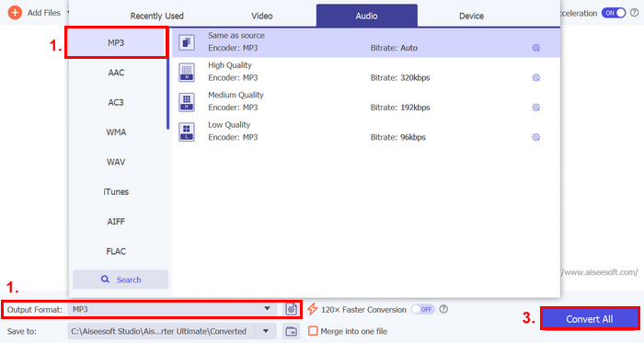The height and width of the screenshot is (343, 644).
Task: Open output format custom profile settings icon
Action: point(292,309)
